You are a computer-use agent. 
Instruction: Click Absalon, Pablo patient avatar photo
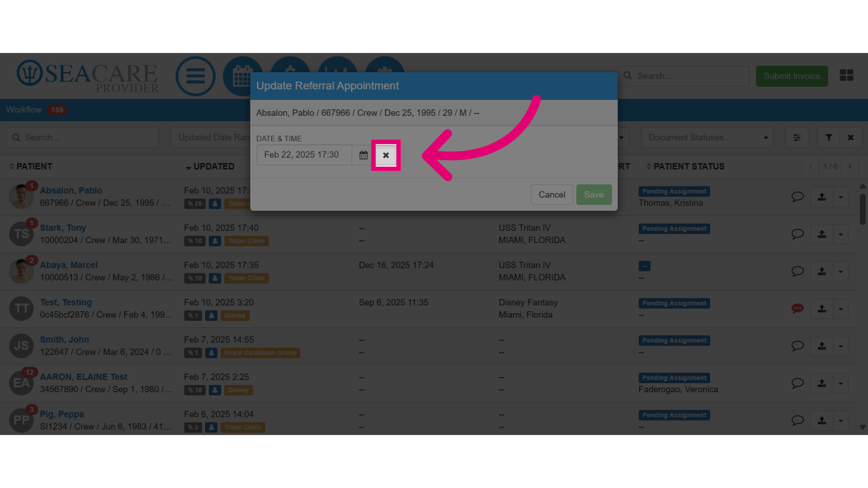pyautogui.click(x=21, y=197)
